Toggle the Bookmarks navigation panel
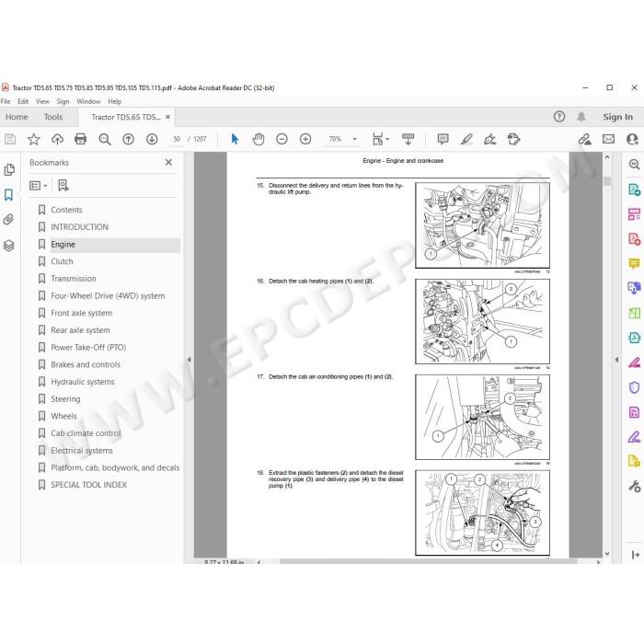The image size is (644, 644). (x=8, y=195)
